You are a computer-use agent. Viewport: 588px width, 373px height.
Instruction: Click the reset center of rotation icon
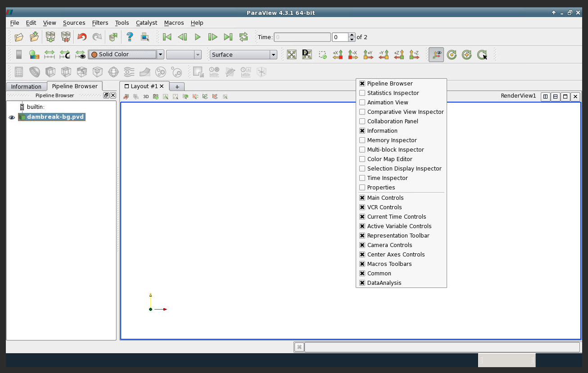click(452, 54)
